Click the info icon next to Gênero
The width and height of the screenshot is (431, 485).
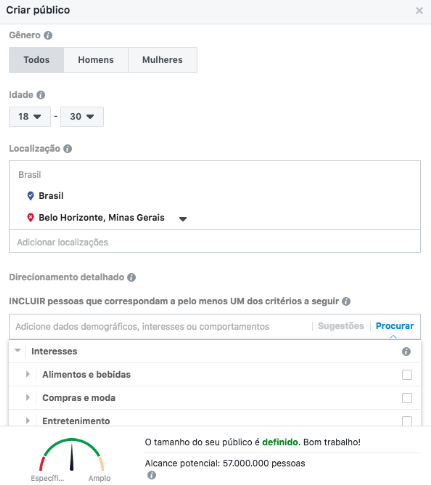(48, 35)
